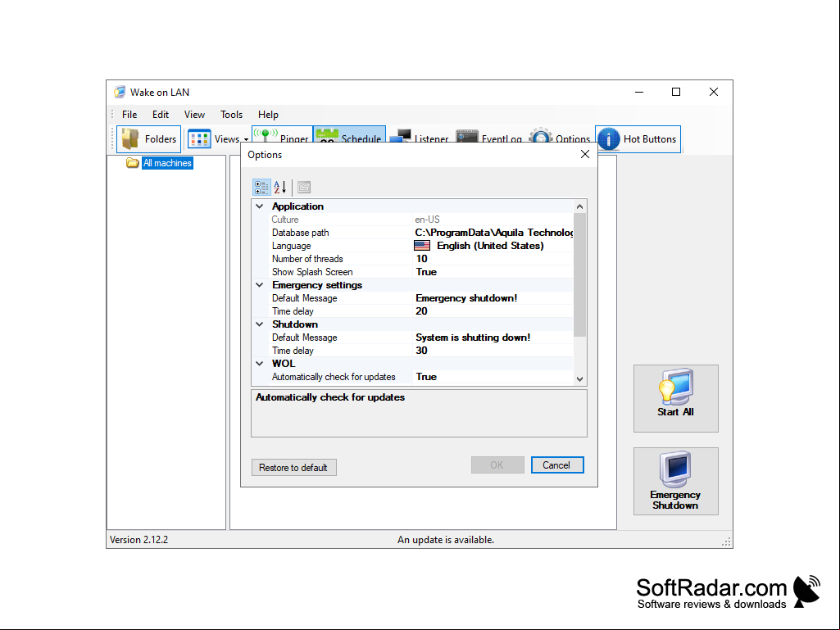This screenshot has height=630, width=840.
Task: Click the Start All hot button
Action: pyautogui.click(x=675, y=399)
